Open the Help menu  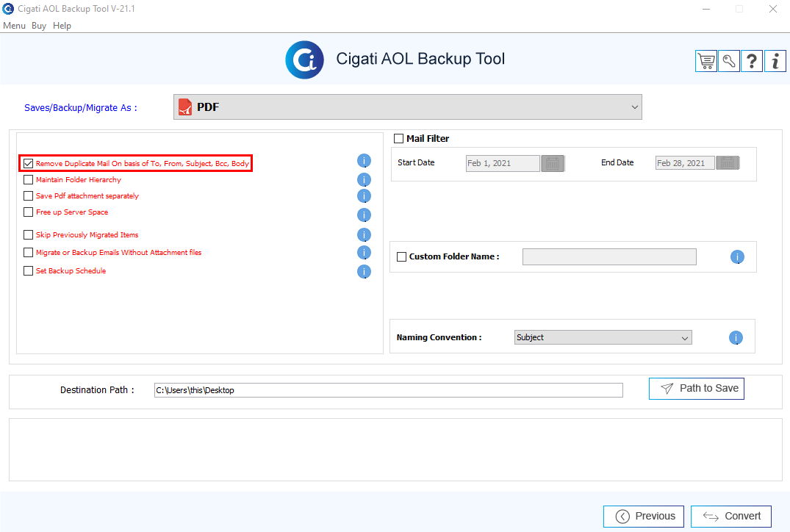coord(62,26)
